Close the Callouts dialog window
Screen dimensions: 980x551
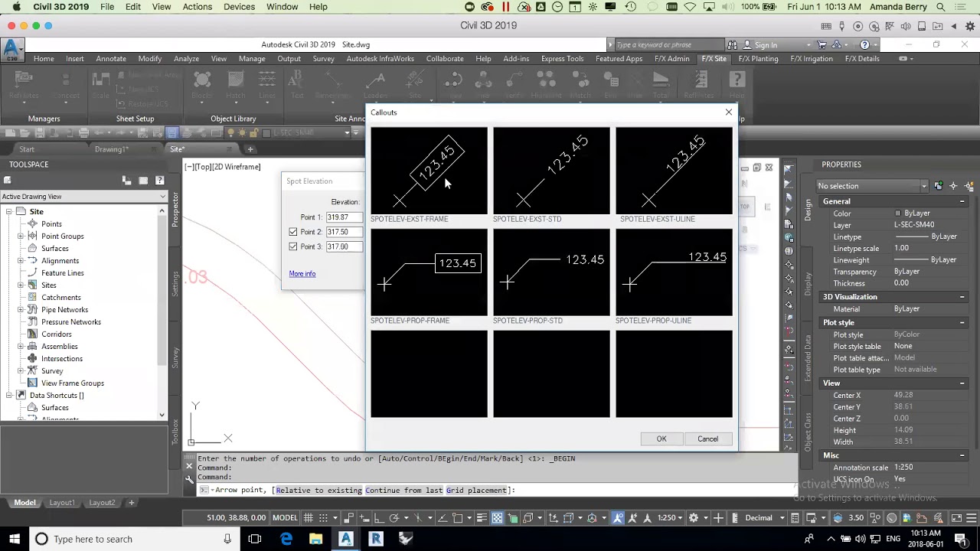click(728, 112)
